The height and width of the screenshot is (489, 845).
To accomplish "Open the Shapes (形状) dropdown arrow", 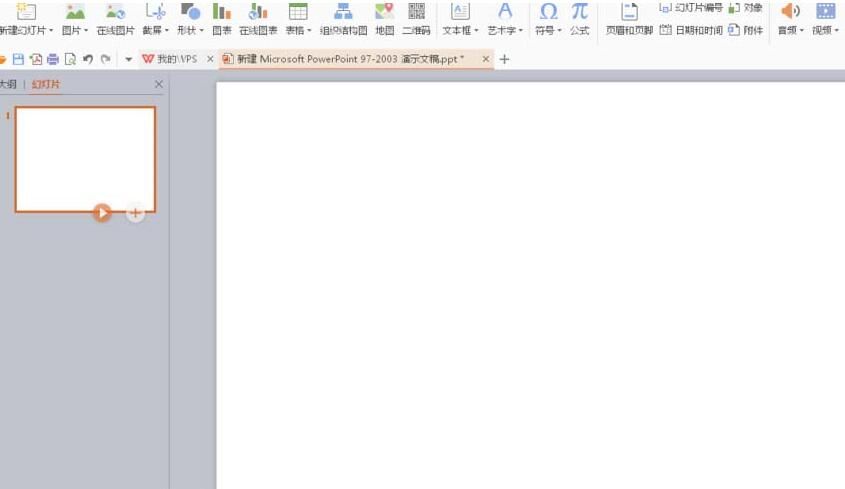I will 202,31.
